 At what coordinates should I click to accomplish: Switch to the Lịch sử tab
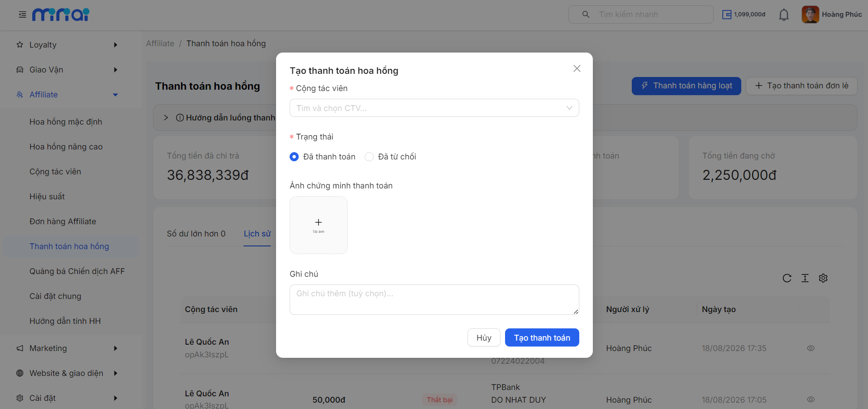[257, 234]
